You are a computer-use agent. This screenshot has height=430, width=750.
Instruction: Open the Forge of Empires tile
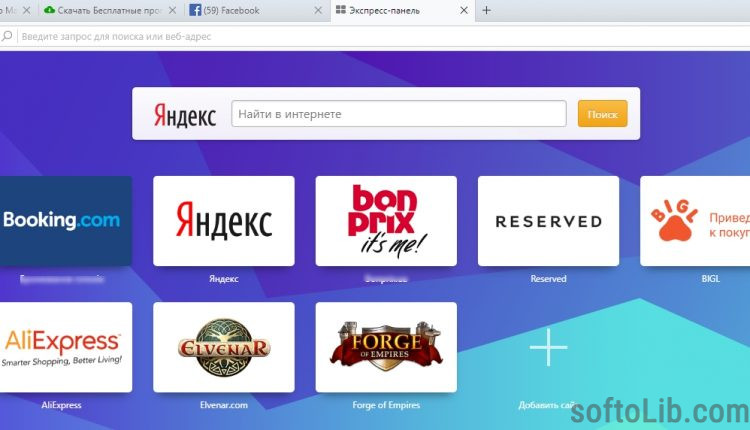point(386,347)
